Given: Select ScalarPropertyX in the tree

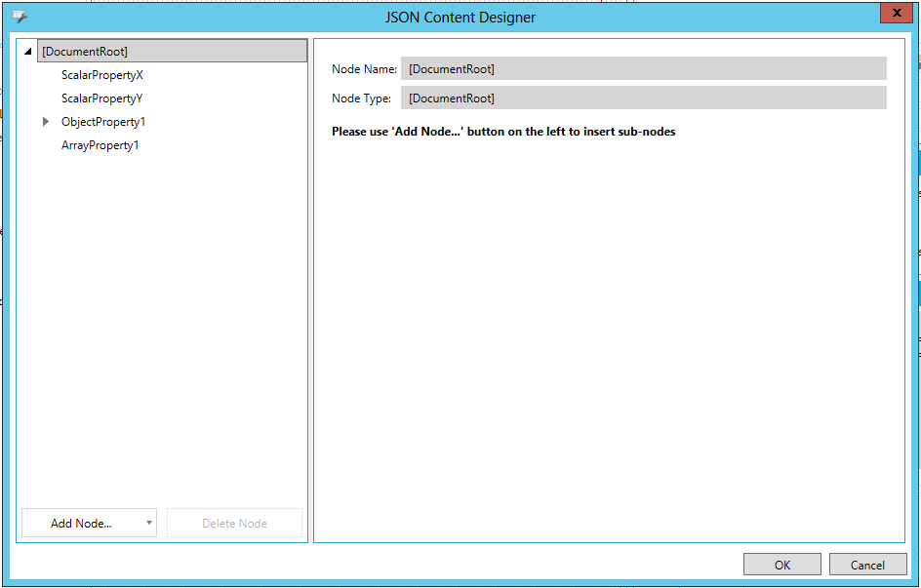Looking at the screenshot, I should pyautogui.click(x=102, y=75).
